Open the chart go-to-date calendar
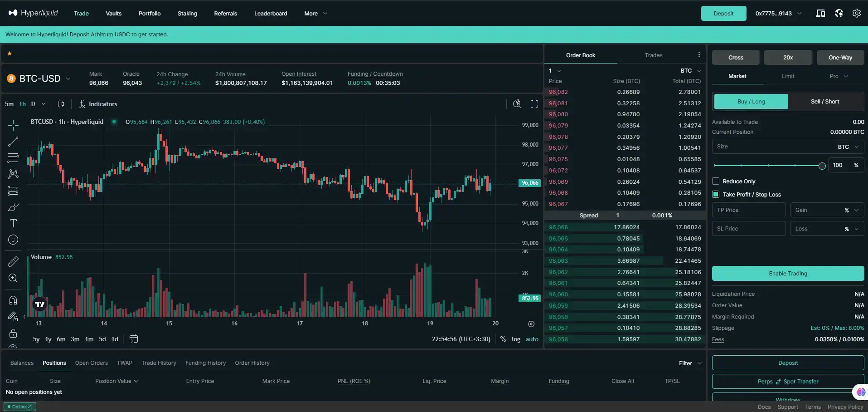The image size is (868, 412). pos(133,339)
